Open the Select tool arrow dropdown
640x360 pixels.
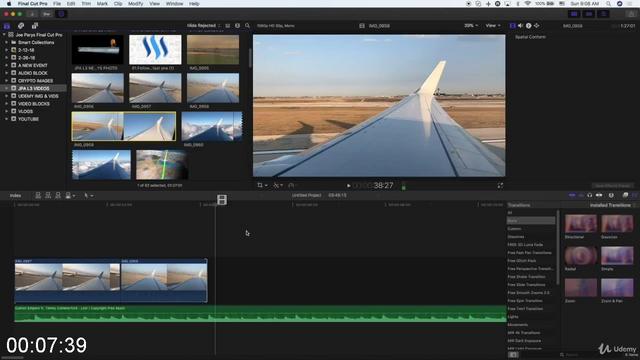click(x=89, y=196)
